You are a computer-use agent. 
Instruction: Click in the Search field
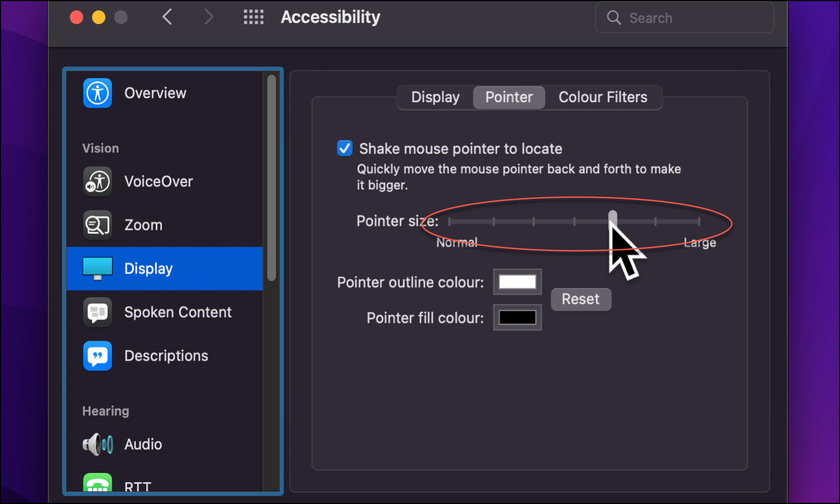[684, 18]
